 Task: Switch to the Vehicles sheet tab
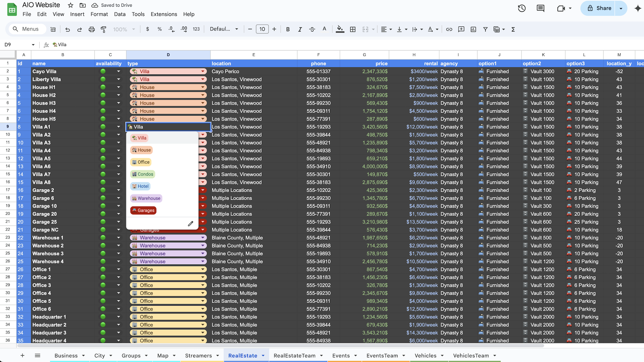425,356
